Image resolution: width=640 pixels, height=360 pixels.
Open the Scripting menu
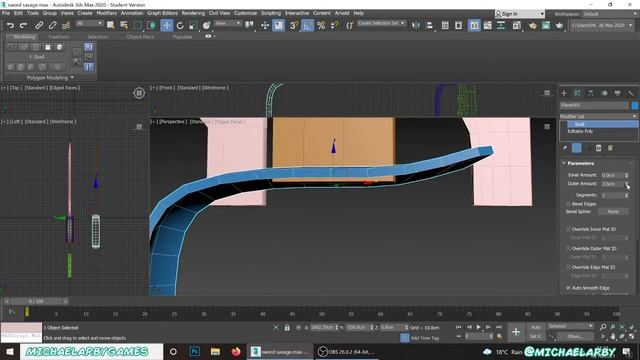(271, 13)
